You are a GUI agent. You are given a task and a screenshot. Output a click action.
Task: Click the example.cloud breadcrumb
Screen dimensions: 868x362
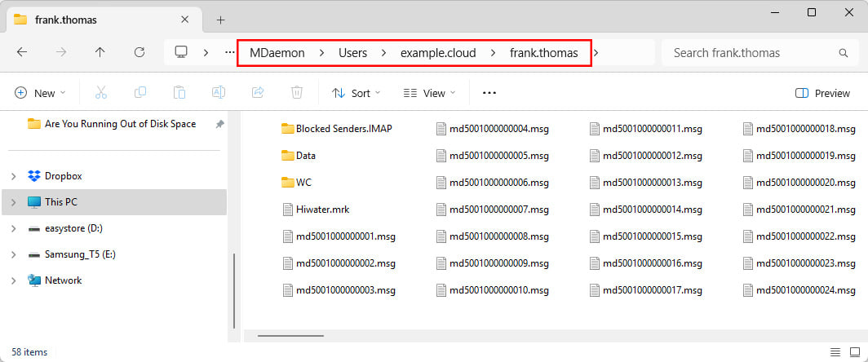(x=438, y=53)
